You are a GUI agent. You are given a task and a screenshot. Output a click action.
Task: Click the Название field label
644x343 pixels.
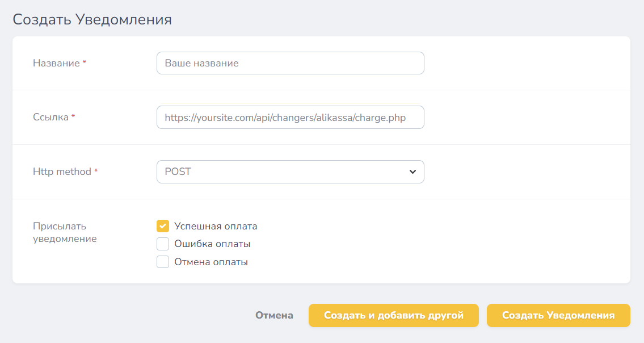[x=56, y=63]
